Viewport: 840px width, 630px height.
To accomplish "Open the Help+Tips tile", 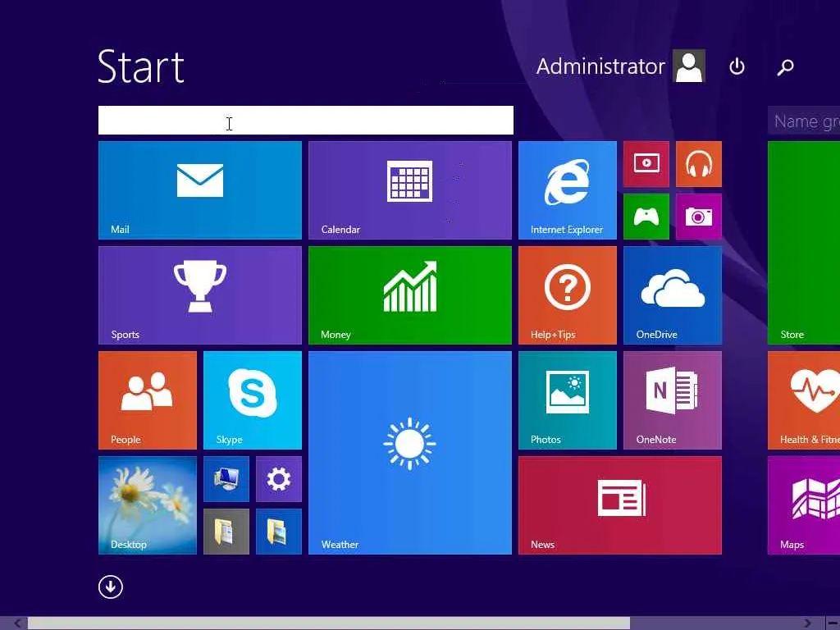I will pyautogui.click(x=568, y=295).
